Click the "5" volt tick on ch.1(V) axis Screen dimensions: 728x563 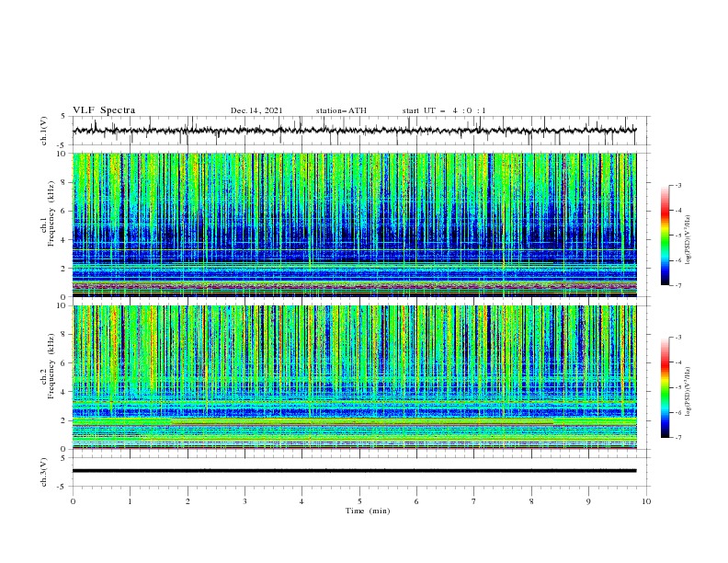pos(63,116)
